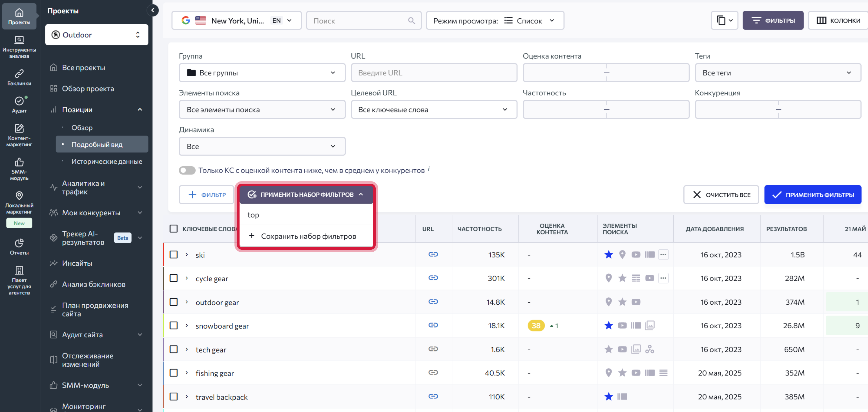Go to Все проекты

[x=84, y=68]
